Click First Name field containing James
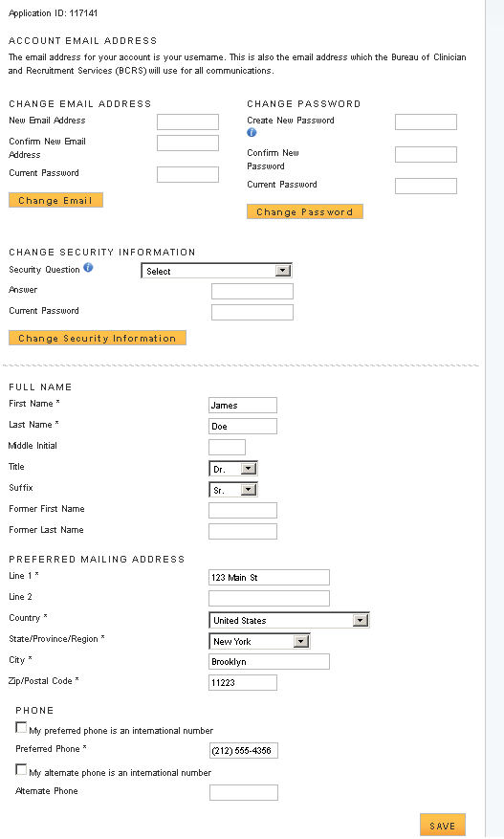The height and width of the screenshot is (839, 504). point(243,405)
